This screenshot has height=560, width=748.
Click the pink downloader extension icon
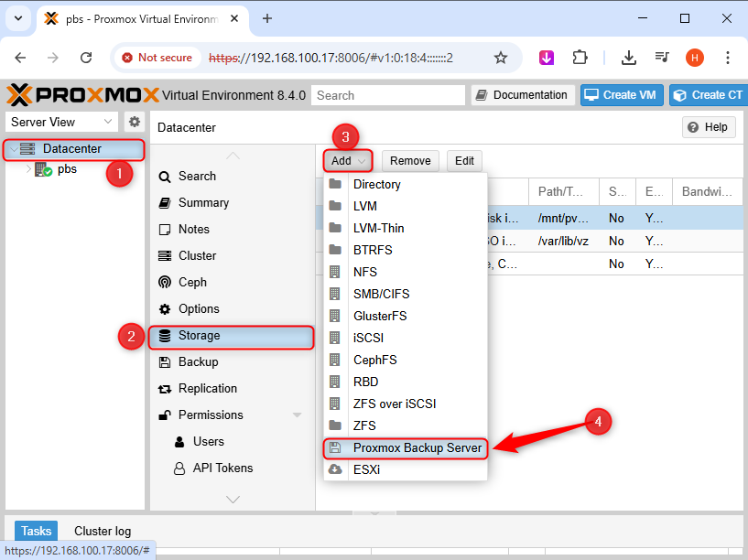(x=547, y=59)
